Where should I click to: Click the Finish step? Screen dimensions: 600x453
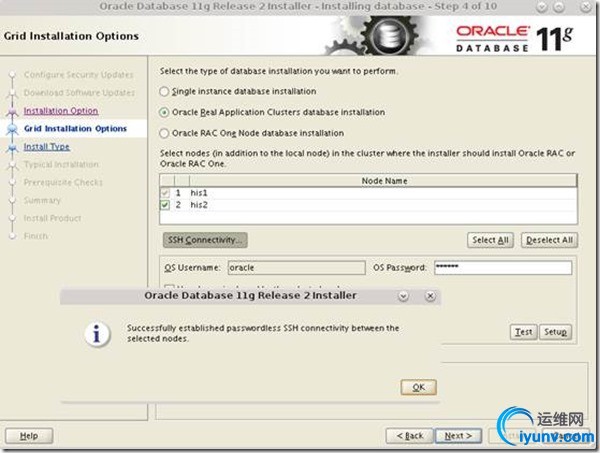click(x=36, y=236)
